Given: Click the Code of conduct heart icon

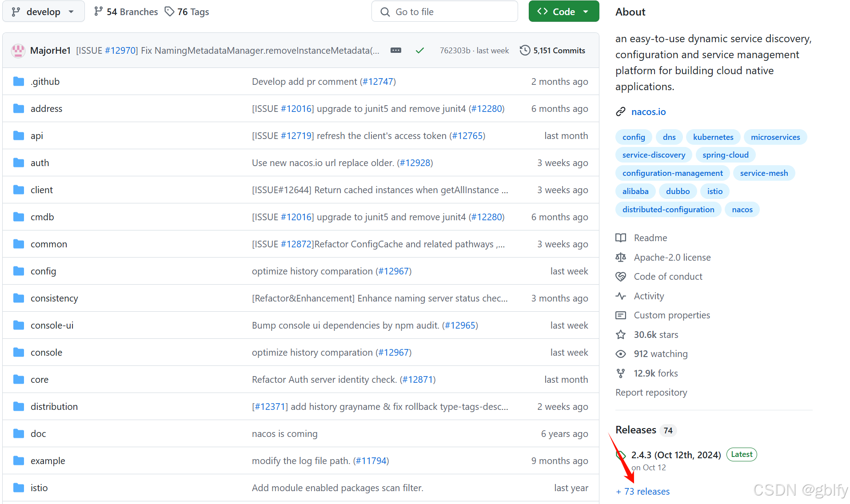Looking at the screenshot, I should (621, 277).
